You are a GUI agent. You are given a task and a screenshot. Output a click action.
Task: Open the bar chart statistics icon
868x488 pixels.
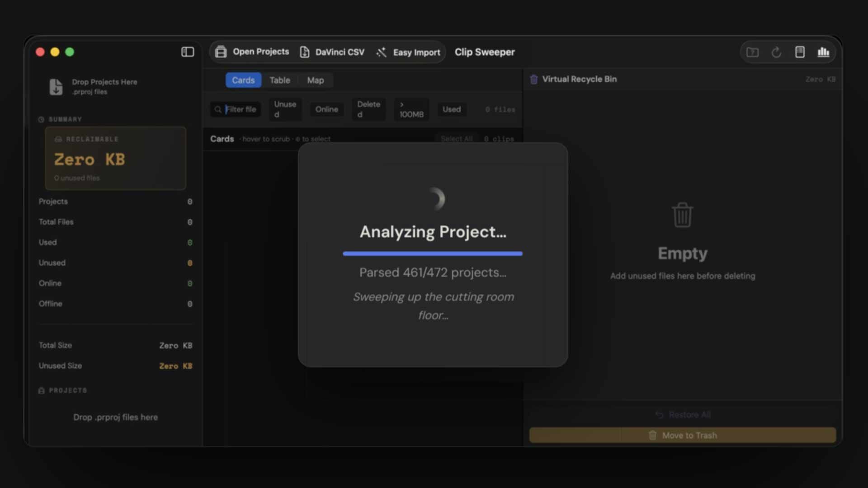click(x=823, y=52)
